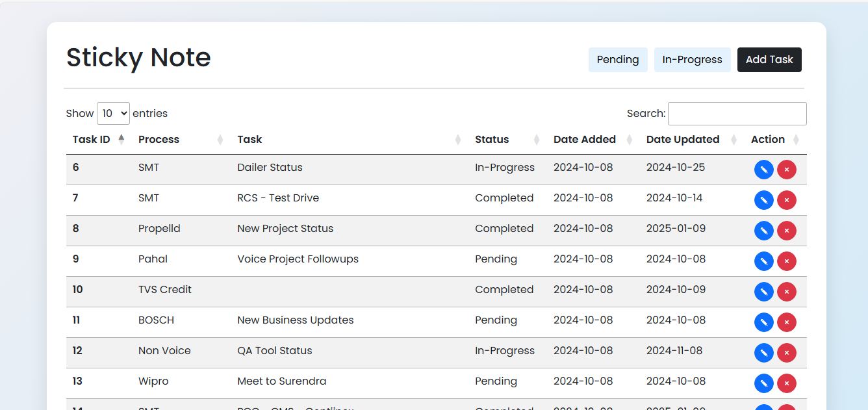Sort table by Task ID column
The image size is (868, 410).
(92, 139)
